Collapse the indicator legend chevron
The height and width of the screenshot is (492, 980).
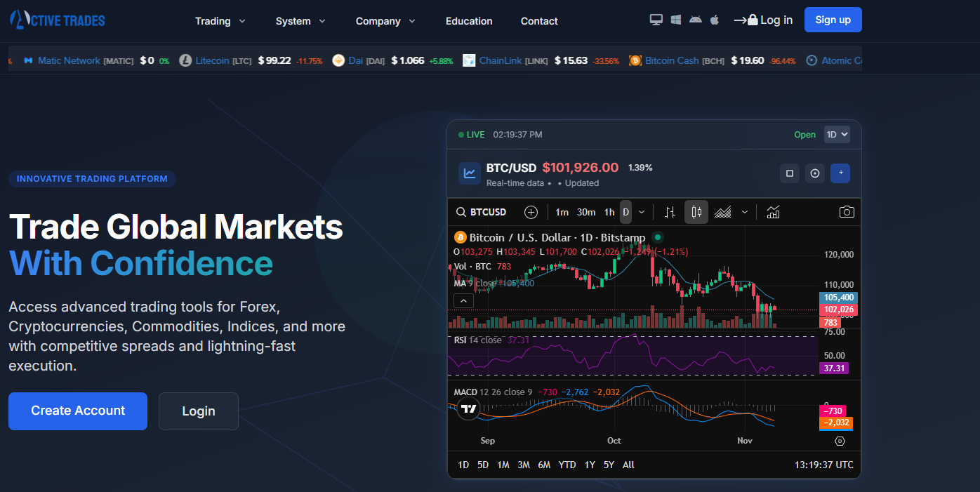coord(463,300)
